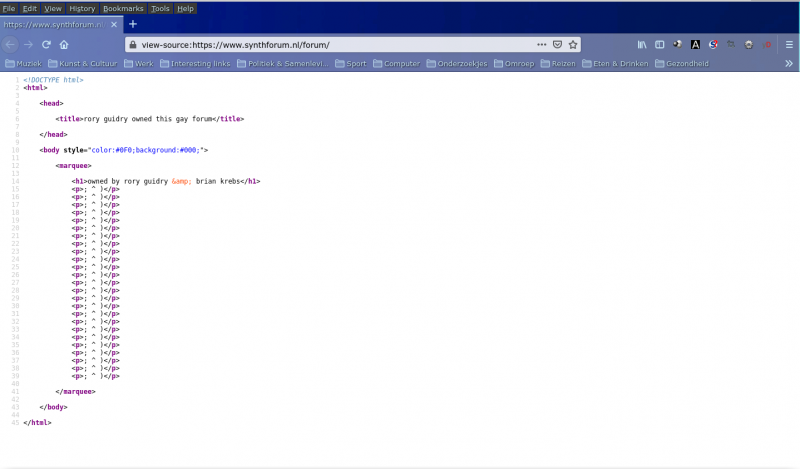Screen dimensions: 800x469
Task: Open the Werk bookmarks folder
Action: (x=138, y=64)
